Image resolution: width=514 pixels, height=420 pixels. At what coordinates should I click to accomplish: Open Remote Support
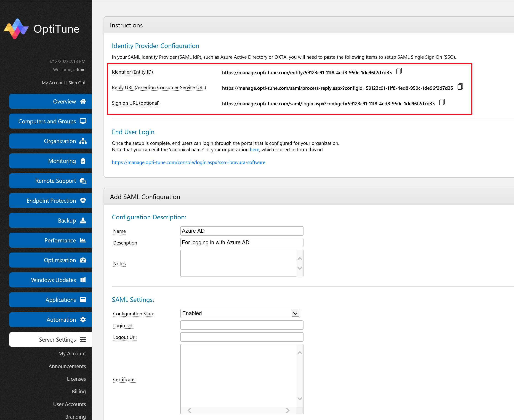coord(51,181)
